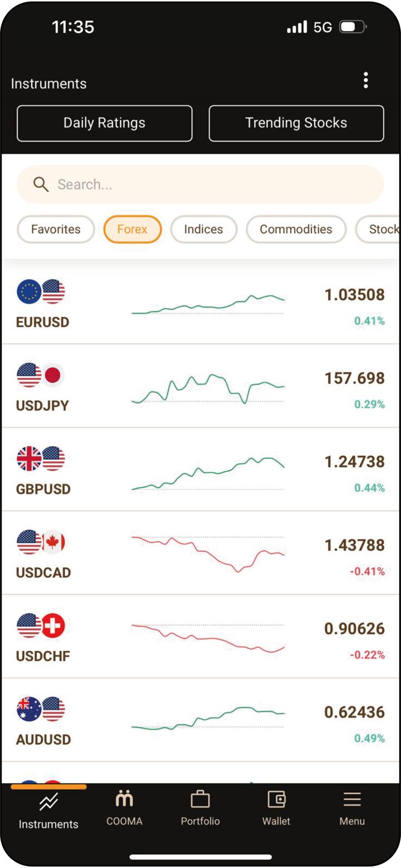The image size is (401, 868).
Task: Open the Wallet icon
Action: click(276, 800)
